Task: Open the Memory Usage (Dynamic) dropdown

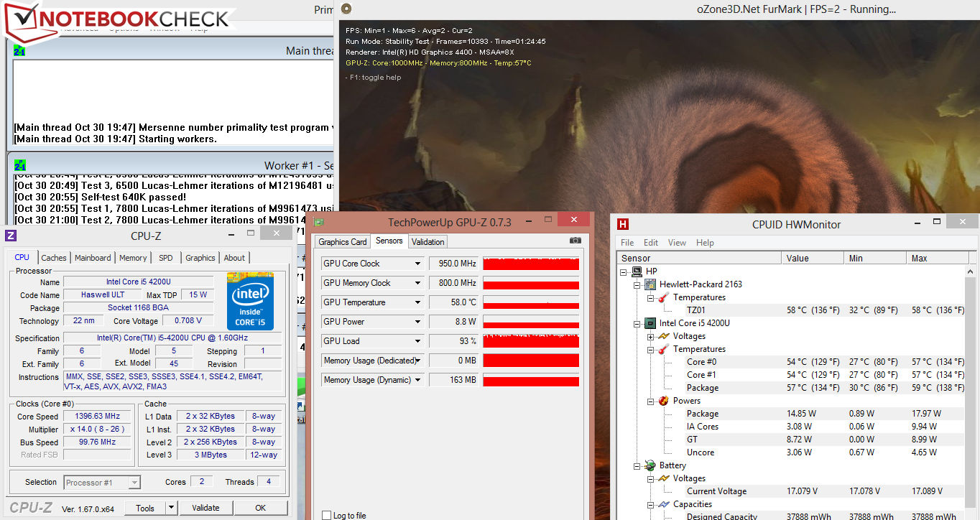Action: (418, 380)
